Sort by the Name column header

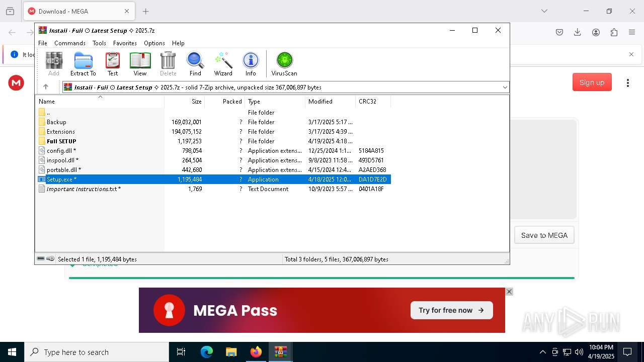pos(100,101)
